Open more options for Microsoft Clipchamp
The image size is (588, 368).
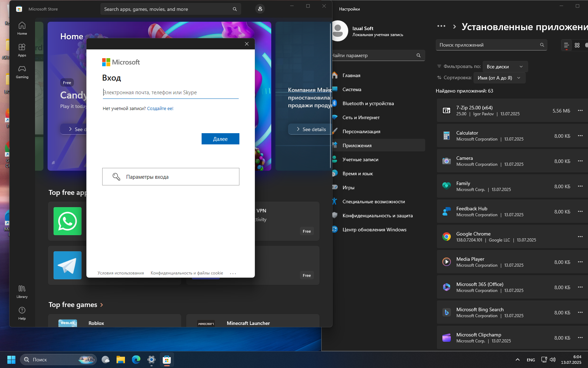pyautogui.click(x=580, y=338)
